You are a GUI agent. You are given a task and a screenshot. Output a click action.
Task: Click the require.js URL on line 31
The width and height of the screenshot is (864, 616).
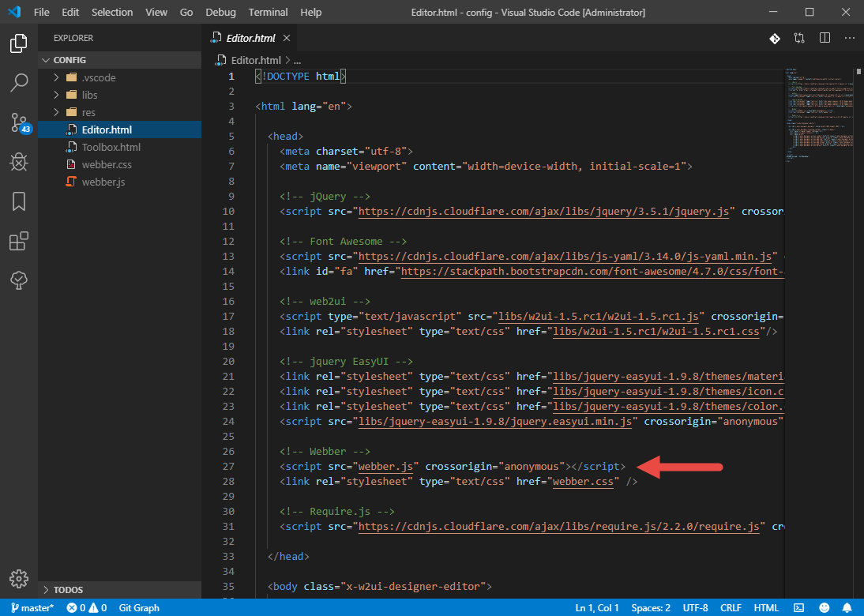coord(558,526)
